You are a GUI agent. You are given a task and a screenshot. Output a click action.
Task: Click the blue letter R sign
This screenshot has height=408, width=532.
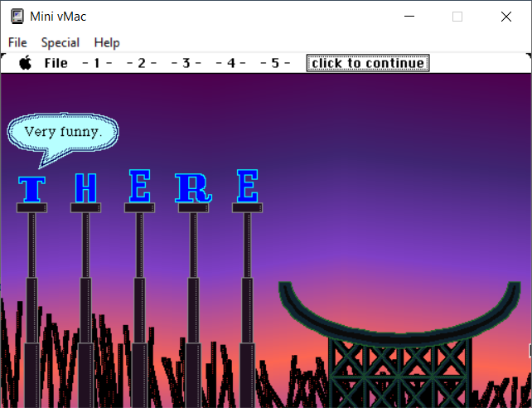coord(193,187)
